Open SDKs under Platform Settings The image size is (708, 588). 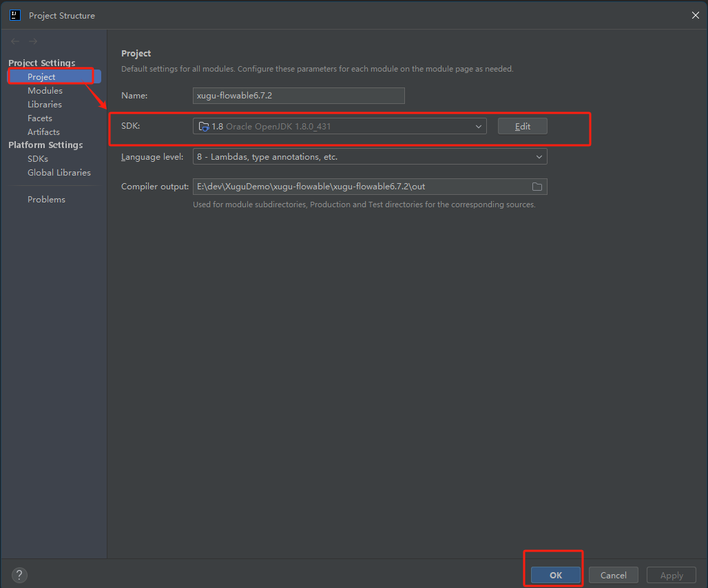(38, 159)
